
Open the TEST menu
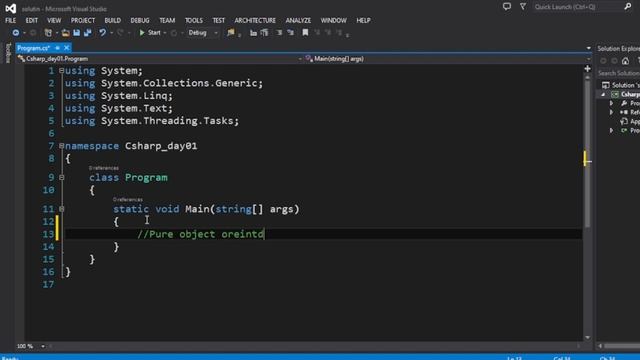tap(218, 20)
